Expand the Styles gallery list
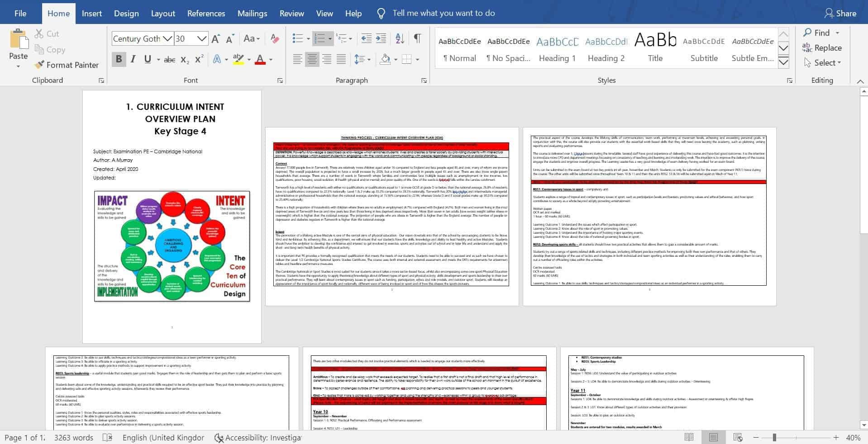Image resolution: width=868 pixels, height=444 pixels. (x=783, y=62)
